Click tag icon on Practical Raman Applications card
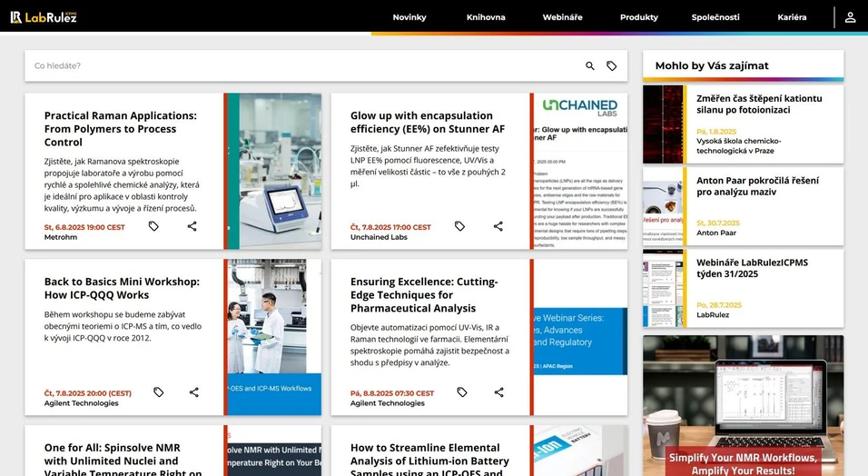The width and height of the screenshot is (868, 476). pyautogui.click(x=153, y=226)
